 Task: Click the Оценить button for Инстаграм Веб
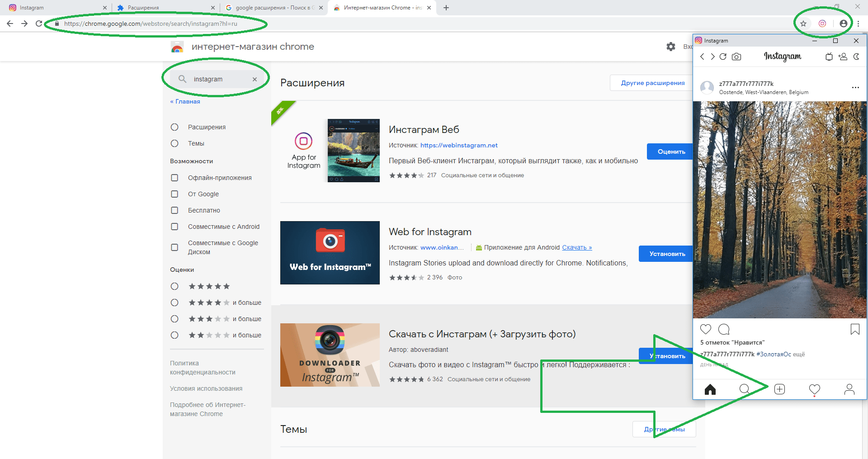tap(670, 151)
